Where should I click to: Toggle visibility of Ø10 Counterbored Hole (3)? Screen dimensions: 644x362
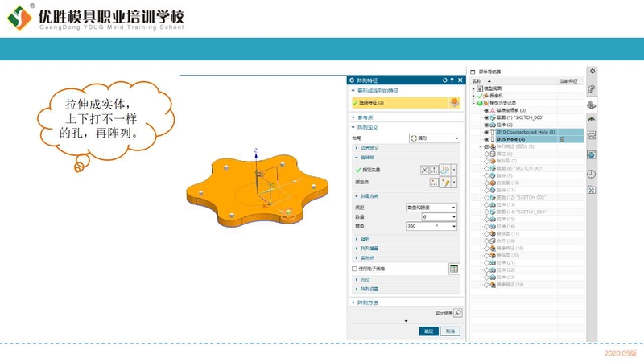487,132
